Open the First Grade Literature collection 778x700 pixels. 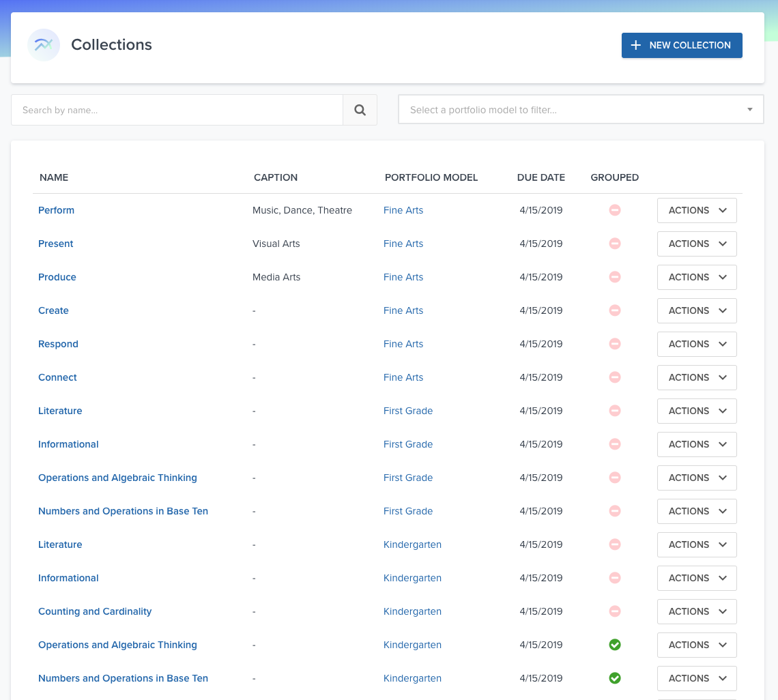point(60,411)
